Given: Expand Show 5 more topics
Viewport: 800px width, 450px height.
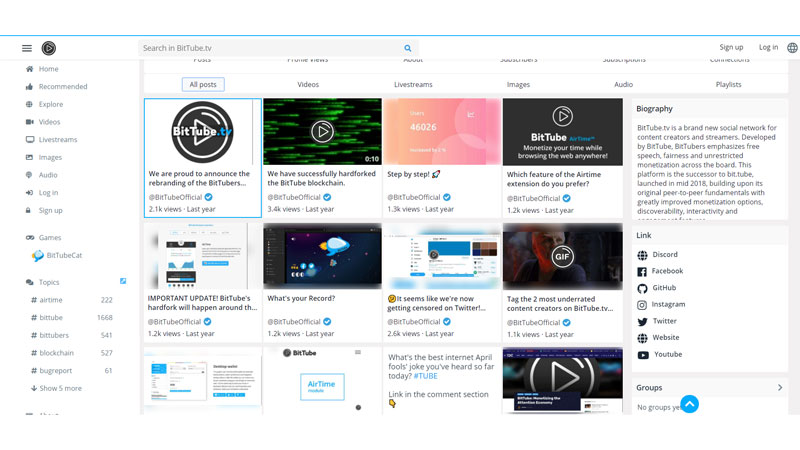Looking at the screenshot, I should coord(56,388).
